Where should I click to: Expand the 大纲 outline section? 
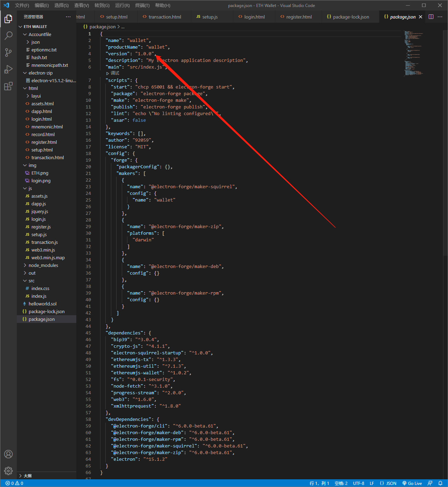[x=27, y=476]
